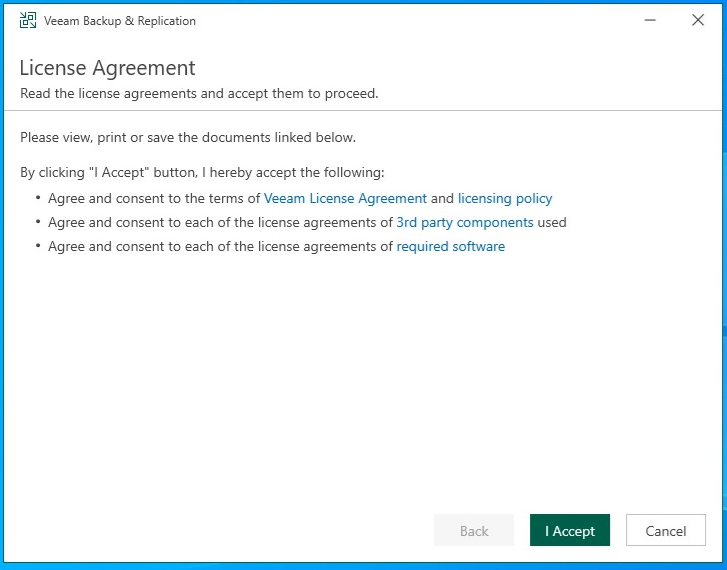Image resolution: width=727 pixels, height=570 pixels.
Task: Open the Veeam License Agreement link
Action: point(345,199)
